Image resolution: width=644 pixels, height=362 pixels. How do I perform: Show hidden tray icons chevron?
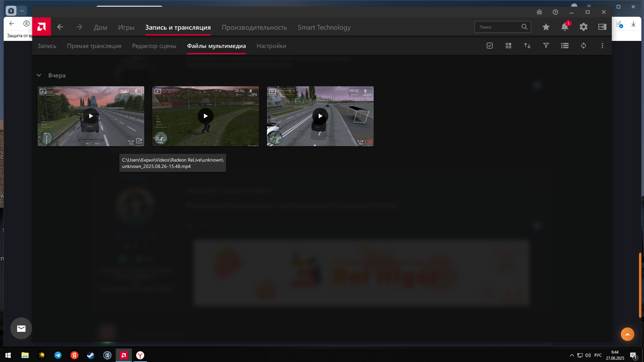572,355
